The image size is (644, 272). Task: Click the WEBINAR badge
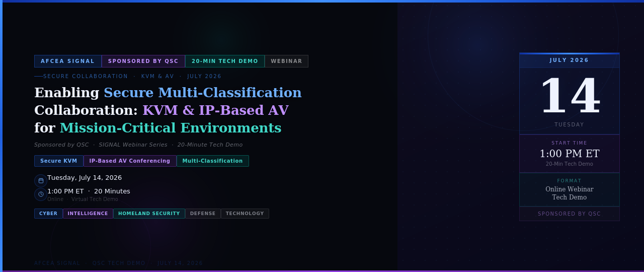pyautogui.click(x=286, y=61)
